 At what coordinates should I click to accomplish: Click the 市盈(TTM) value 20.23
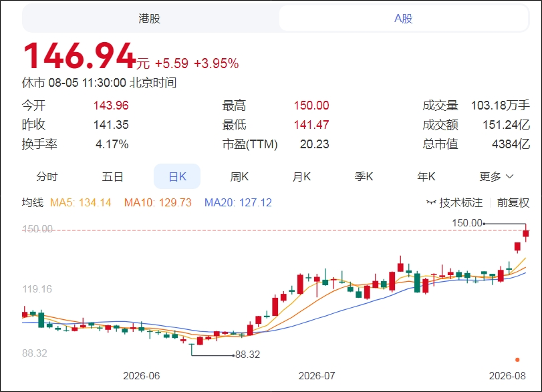(315, 144)
